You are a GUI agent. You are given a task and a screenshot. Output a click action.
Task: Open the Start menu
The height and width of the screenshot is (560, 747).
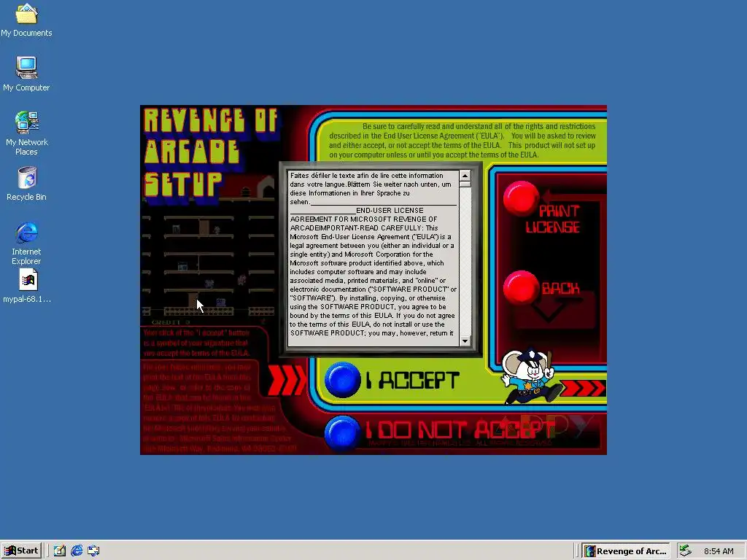(21, 551)
